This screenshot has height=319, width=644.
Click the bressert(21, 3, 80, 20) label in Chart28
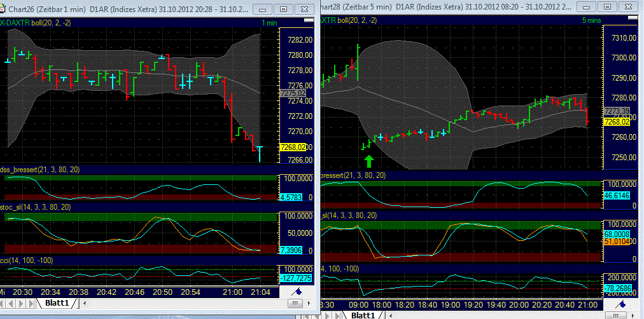[x=353, y=175]
